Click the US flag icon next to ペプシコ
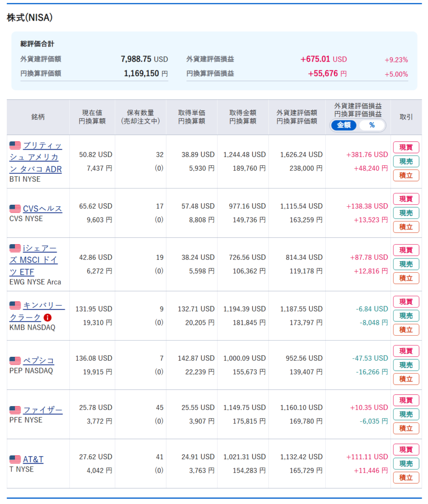Viewport: 428px width, 504px height. [15, 361]
